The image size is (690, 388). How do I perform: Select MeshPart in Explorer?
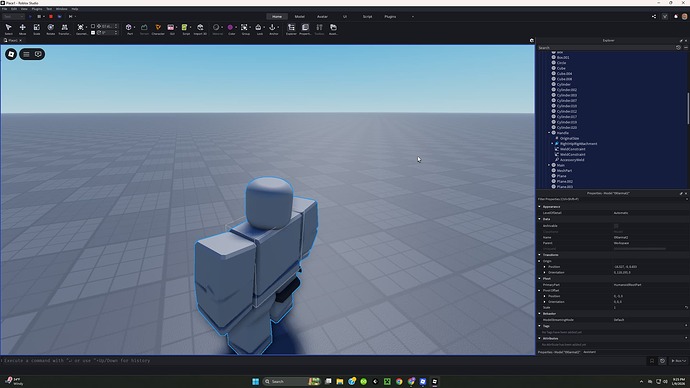click(565, 171)
